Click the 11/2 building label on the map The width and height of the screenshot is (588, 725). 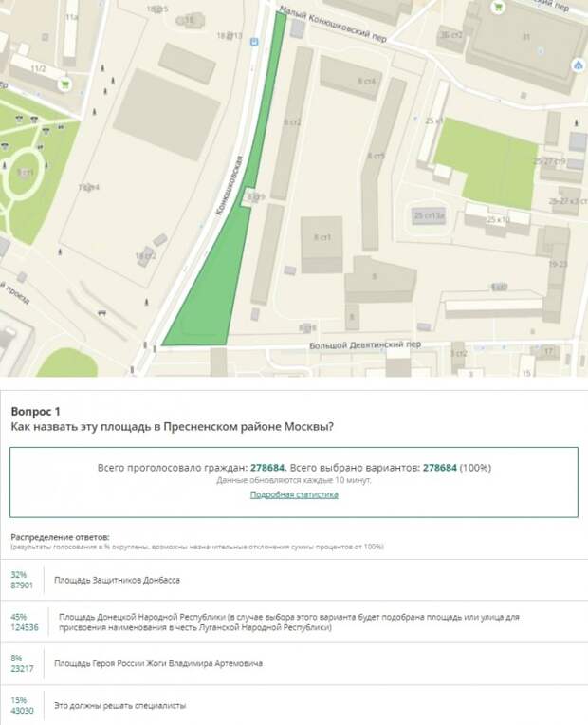click(38, 69)
